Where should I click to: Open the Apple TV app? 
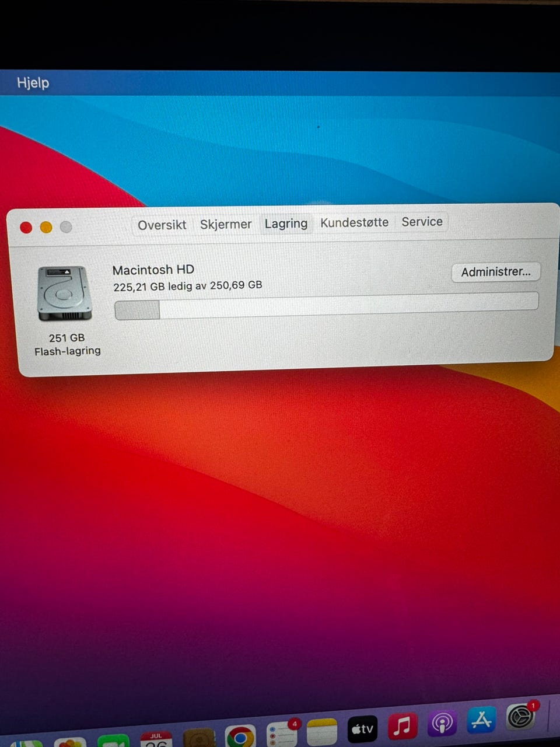362,728
